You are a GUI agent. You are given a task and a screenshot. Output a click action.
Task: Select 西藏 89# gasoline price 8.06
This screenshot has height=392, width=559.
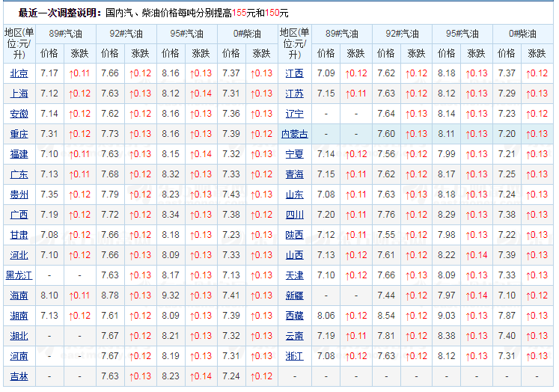click(326, 316)
